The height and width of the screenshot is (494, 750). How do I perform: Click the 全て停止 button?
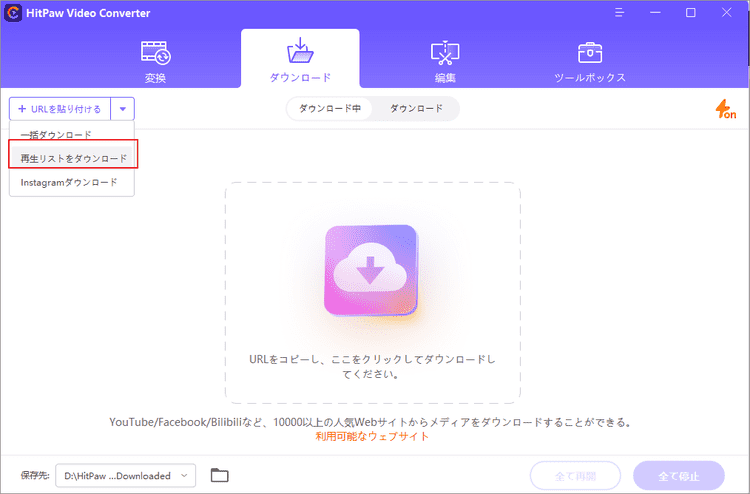[x=679, y=476]
